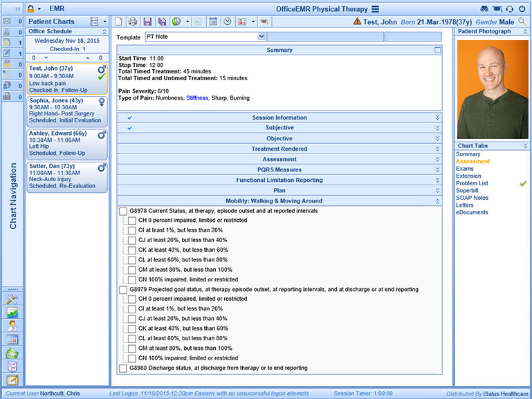This screenshot has height=399, width=532.
Task: Click the wrench and hammer setup icon
Action: pyautogui.click(x=12, y=299)
